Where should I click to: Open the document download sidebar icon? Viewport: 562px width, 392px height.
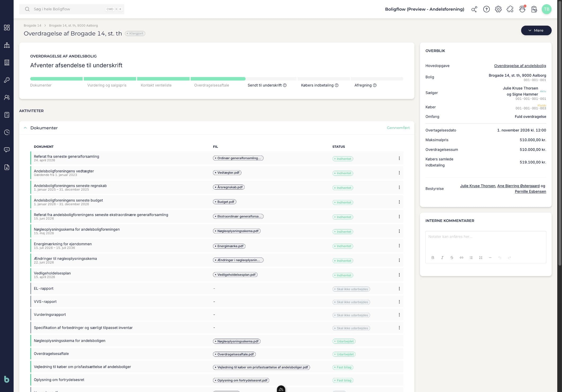(7, 167)
